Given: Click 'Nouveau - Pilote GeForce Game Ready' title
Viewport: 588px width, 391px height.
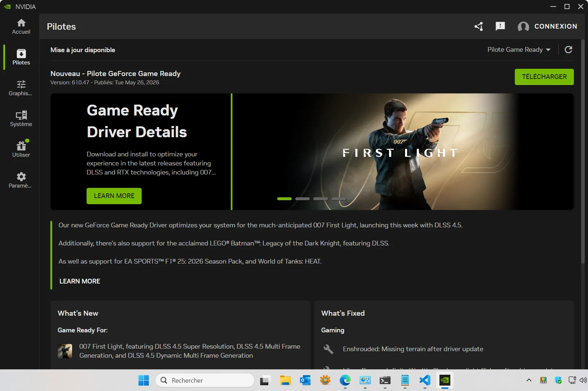Looking at the screenshot, I should click(x=116, y=73).
